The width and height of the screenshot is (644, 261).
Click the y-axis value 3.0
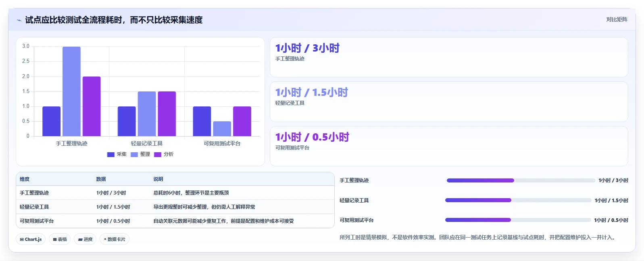point(26,46)
